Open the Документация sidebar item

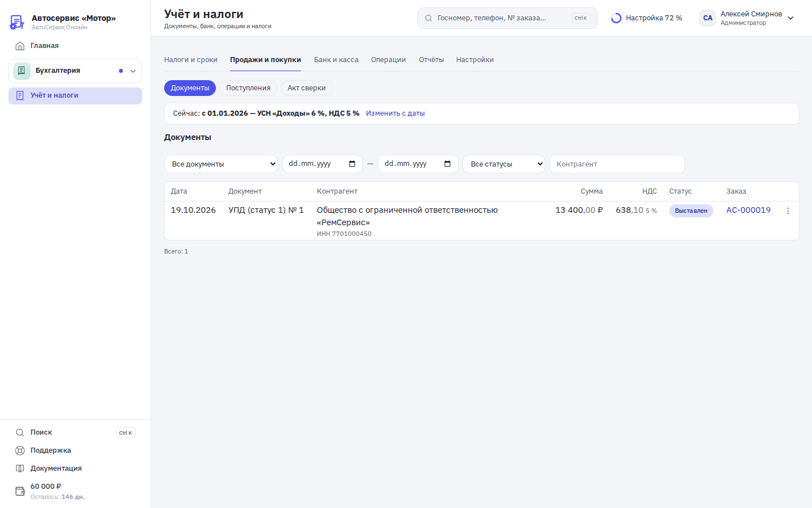pos(75,468)
